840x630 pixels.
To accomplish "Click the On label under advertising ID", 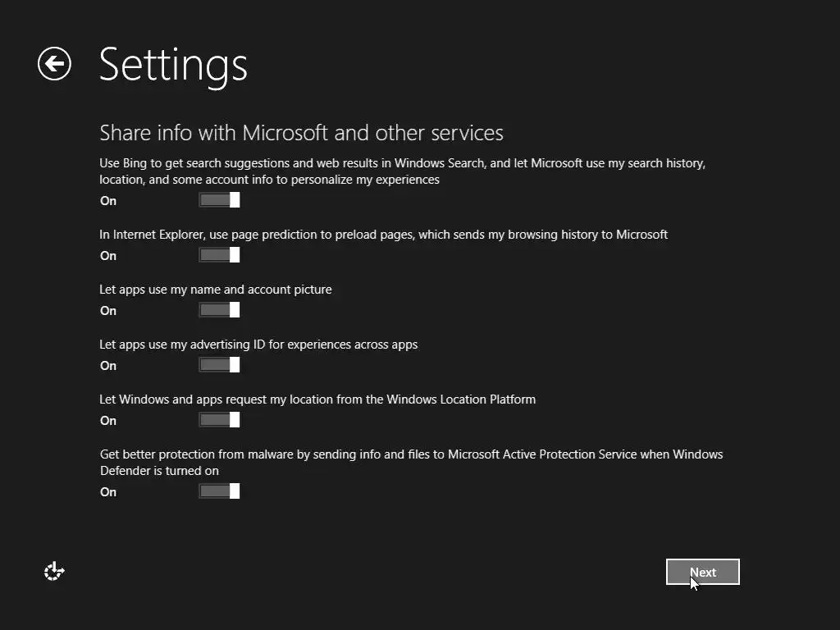I will (108, 366).
